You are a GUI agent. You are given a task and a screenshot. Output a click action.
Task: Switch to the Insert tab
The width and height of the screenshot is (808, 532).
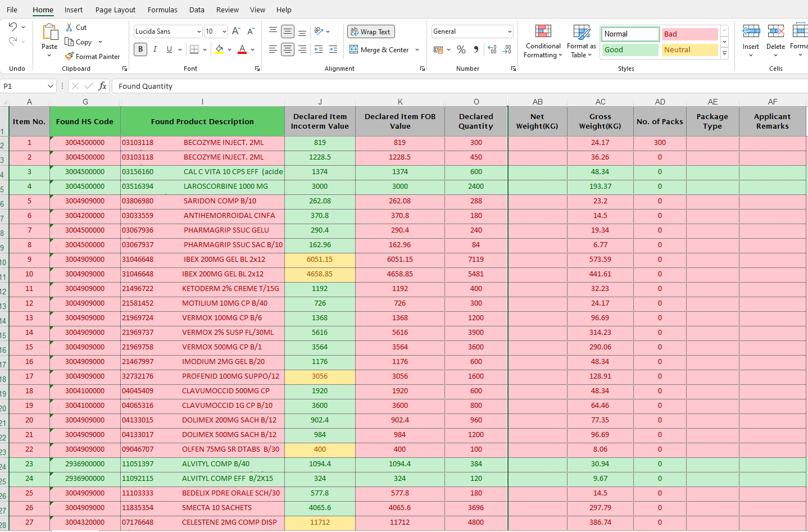[x=73, y=10]
